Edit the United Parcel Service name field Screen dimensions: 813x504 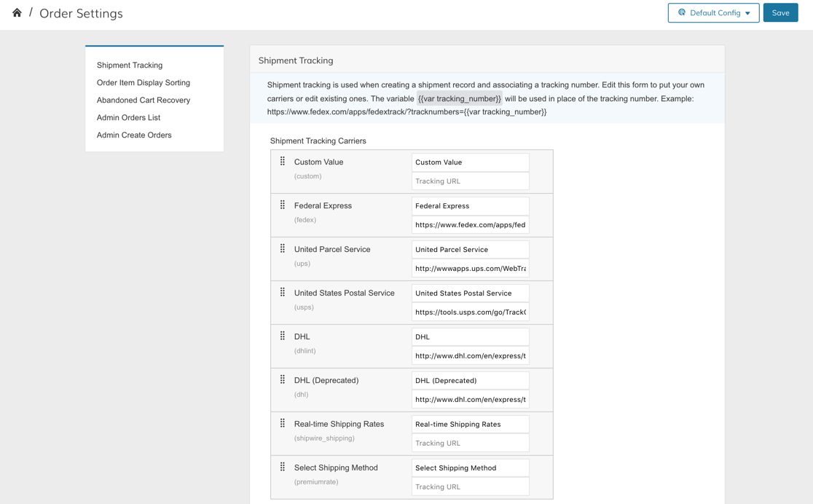pos(471,249)
